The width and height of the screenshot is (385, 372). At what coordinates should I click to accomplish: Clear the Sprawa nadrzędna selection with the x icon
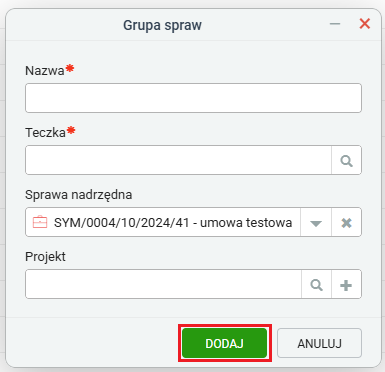[x=346, y=223]
